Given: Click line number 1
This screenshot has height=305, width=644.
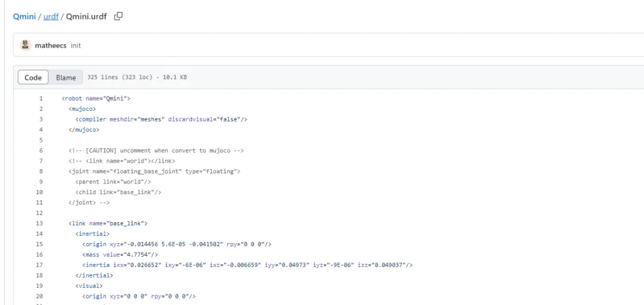Looking at the screenshot, I should tap(41, 98).
